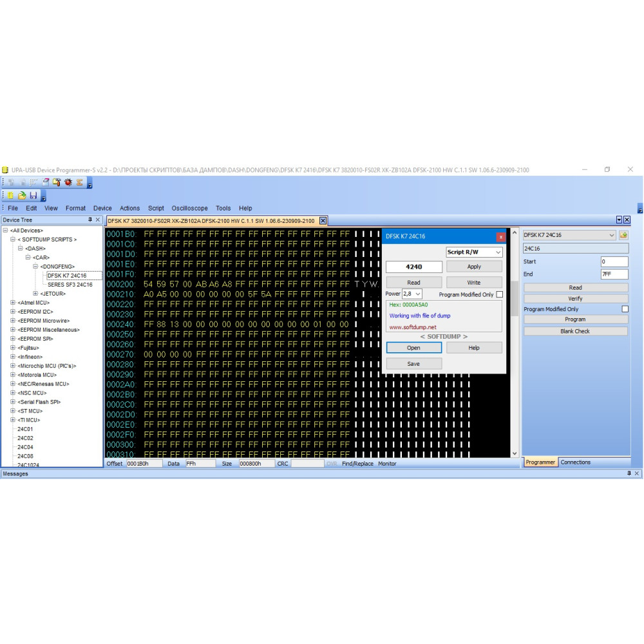
Task: Open the Actions menu
Action: click(x=129, y=208)
